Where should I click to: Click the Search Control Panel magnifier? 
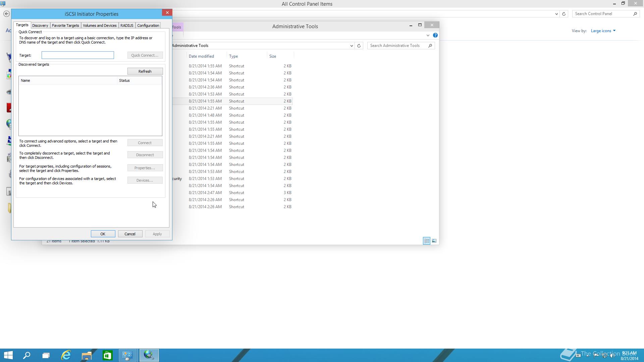(635, 14)
